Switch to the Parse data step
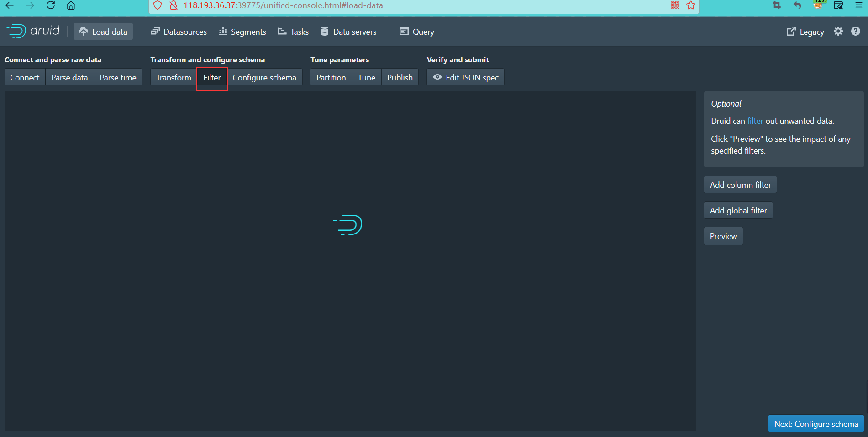 coord(69,77)
